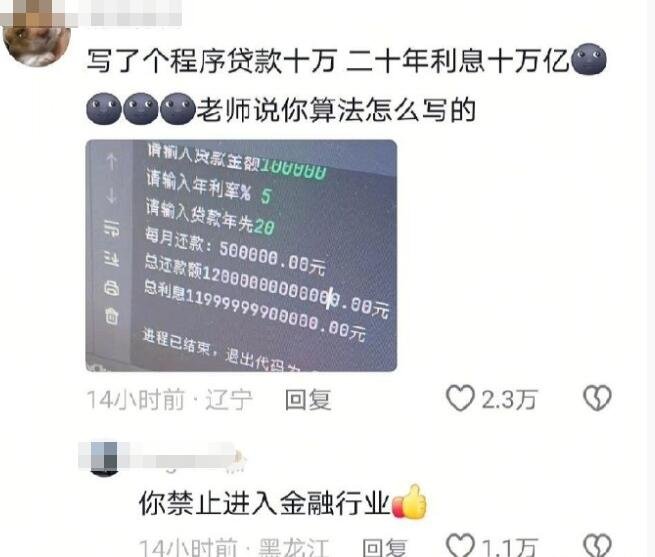
Task: Reply to the 辽宁 commenter via 回复
Action: tap(308, 400)
